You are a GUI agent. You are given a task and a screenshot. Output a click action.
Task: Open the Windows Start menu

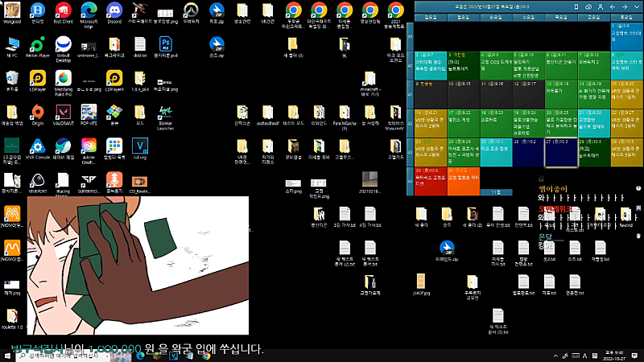(6, 355)
